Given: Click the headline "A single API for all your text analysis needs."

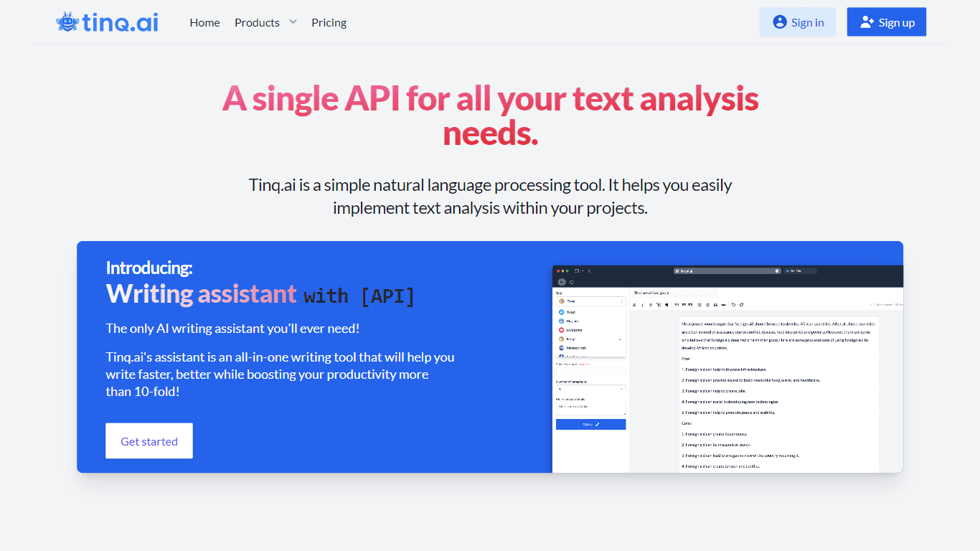Looking at the screenshot, I should [490, 116].
